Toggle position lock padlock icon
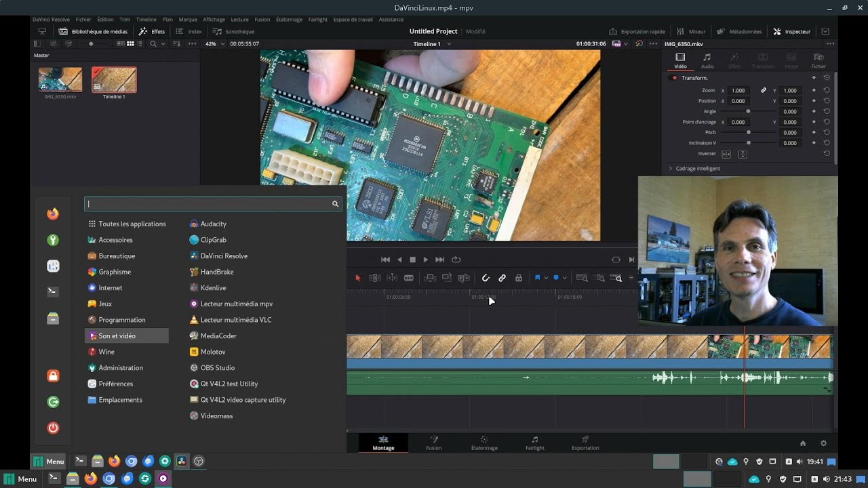Viewport: 868px width, 488px height. (519, 278)
